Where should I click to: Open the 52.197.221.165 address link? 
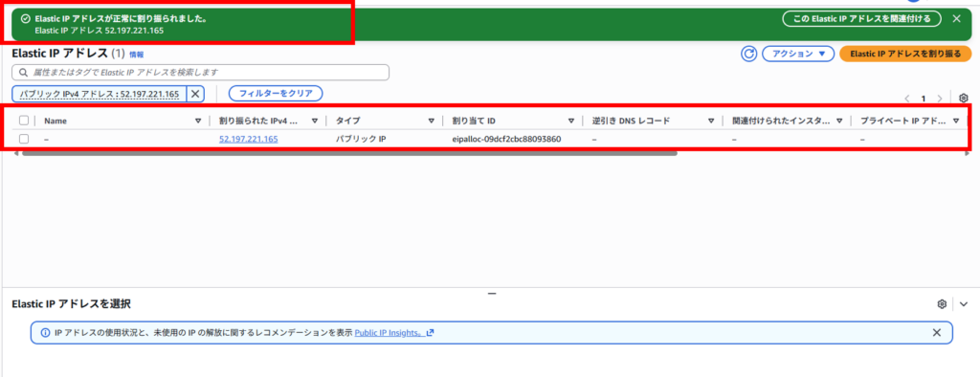248,139
